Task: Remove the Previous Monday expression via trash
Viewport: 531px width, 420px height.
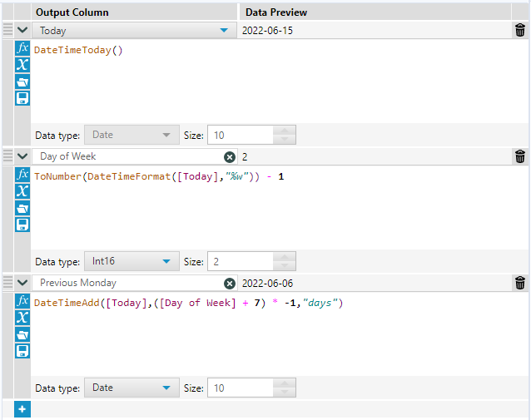Action: click(x=520, y=283)
